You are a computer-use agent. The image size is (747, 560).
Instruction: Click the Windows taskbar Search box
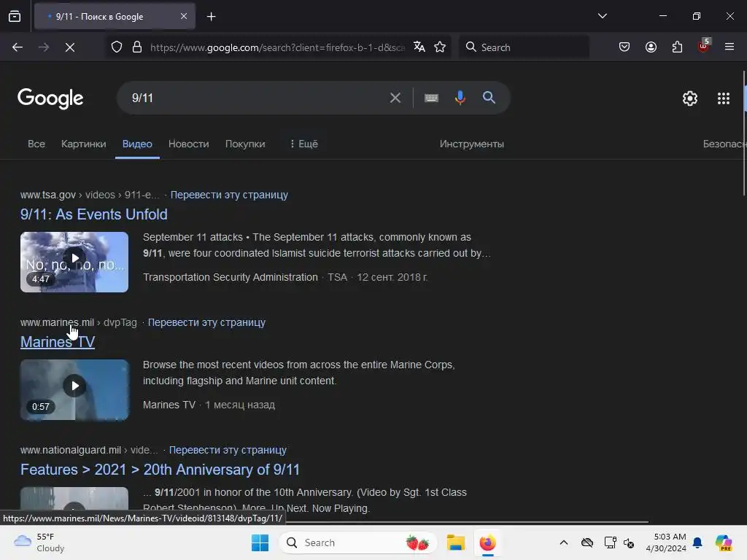(357, 542)
